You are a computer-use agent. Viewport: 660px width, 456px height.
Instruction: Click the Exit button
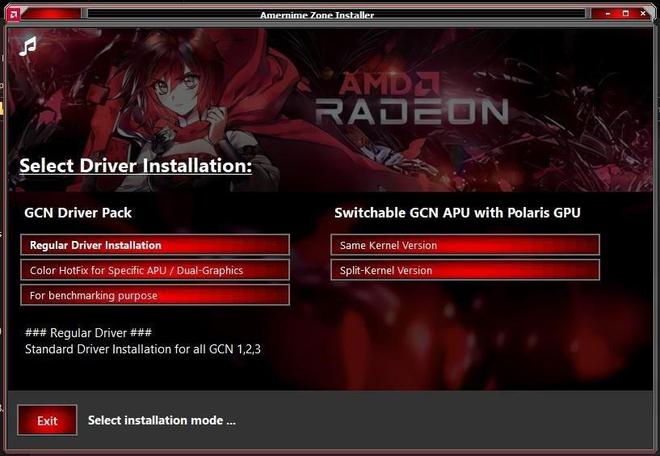tap(47, 420)
